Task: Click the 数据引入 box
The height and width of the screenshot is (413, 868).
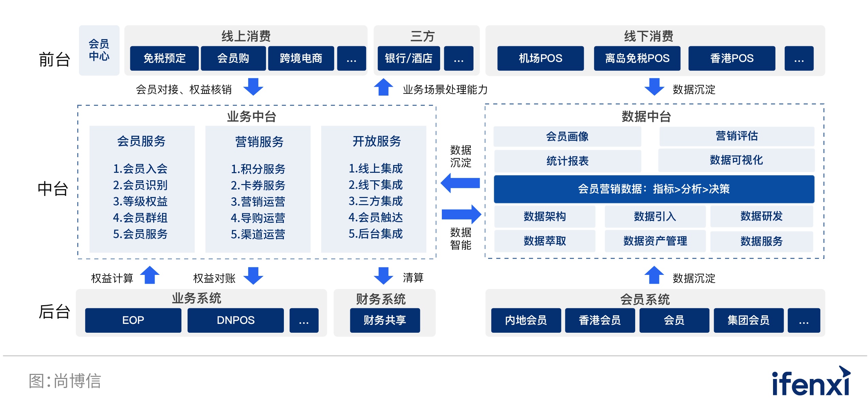Action: click(x=655, y=216)
